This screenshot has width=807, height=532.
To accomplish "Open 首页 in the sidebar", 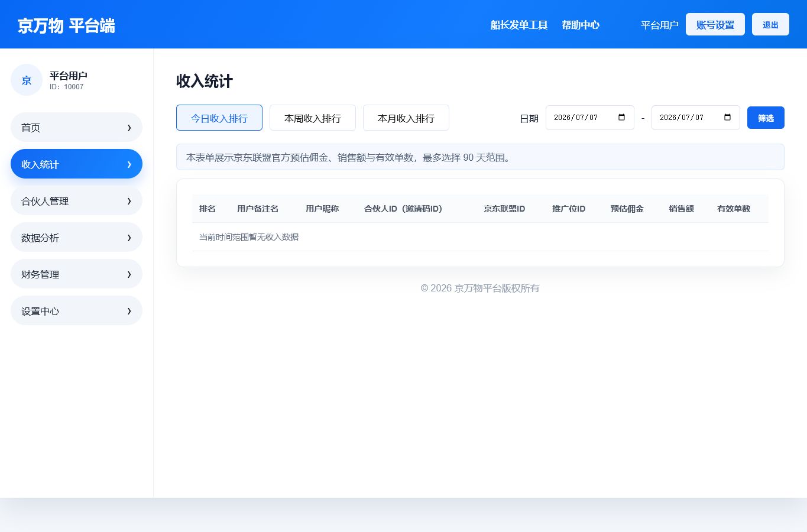I will click(76, 128).
